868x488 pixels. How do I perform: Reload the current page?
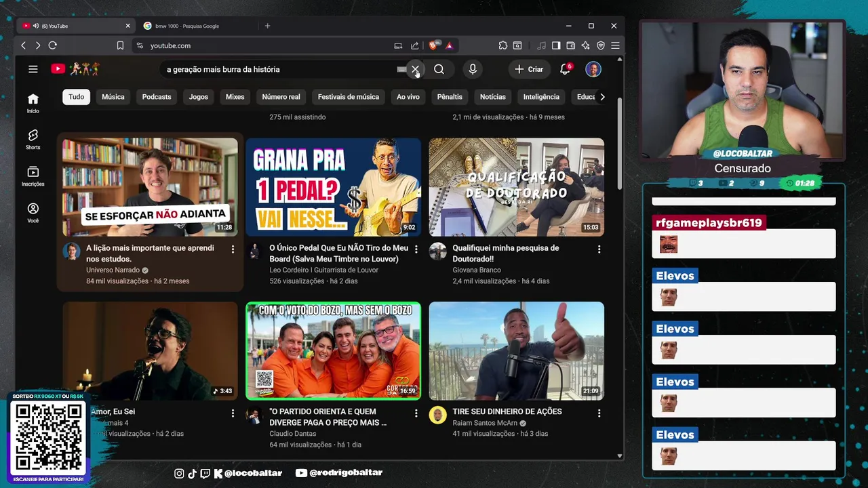point(53,45)
